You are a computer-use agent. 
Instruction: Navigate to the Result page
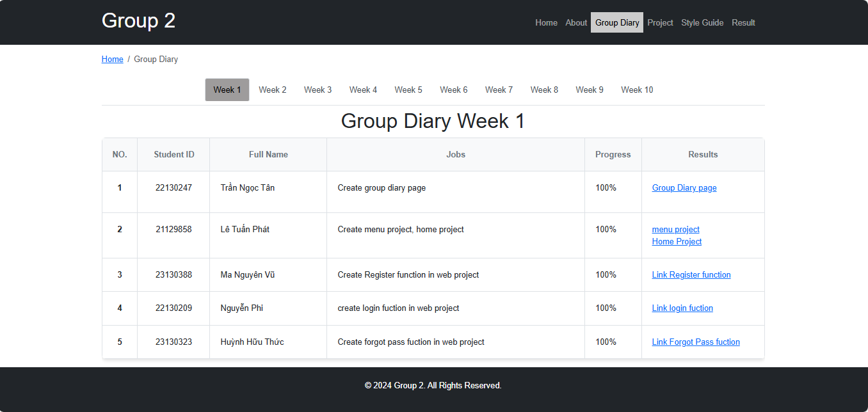[x=743, y=22]
